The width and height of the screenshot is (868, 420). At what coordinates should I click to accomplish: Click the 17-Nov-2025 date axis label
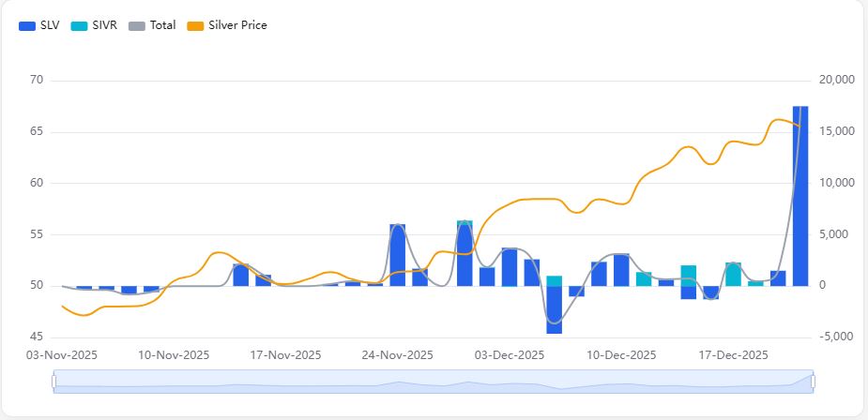286,355
